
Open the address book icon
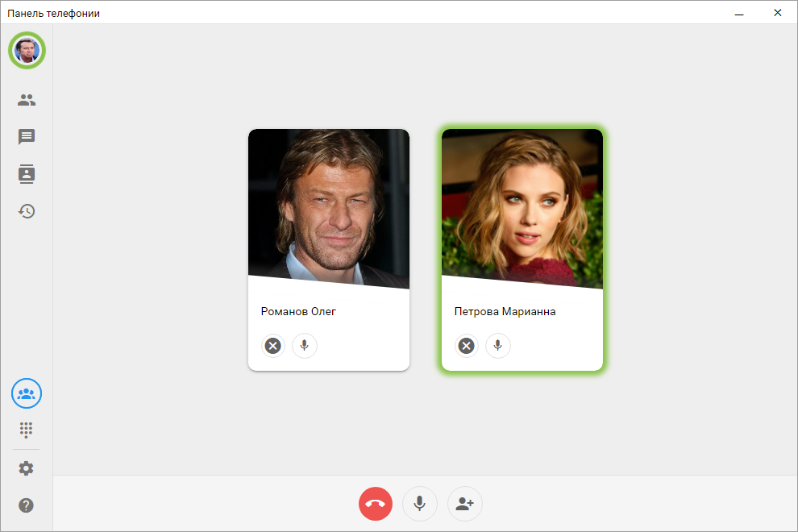coord(27,174)
